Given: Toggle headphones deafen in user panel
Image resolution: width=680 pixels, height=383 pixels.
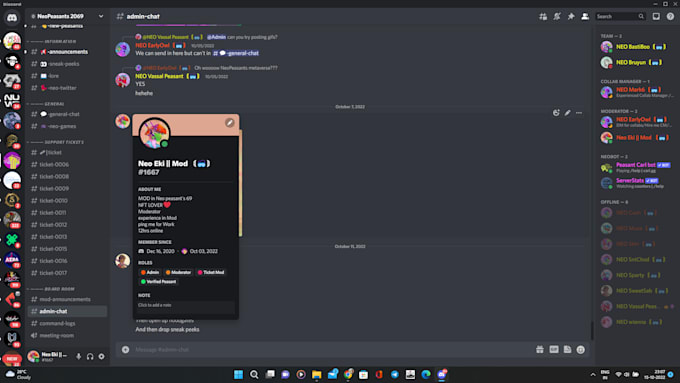Looking at the screenshot, I should [x=90, y=357].
